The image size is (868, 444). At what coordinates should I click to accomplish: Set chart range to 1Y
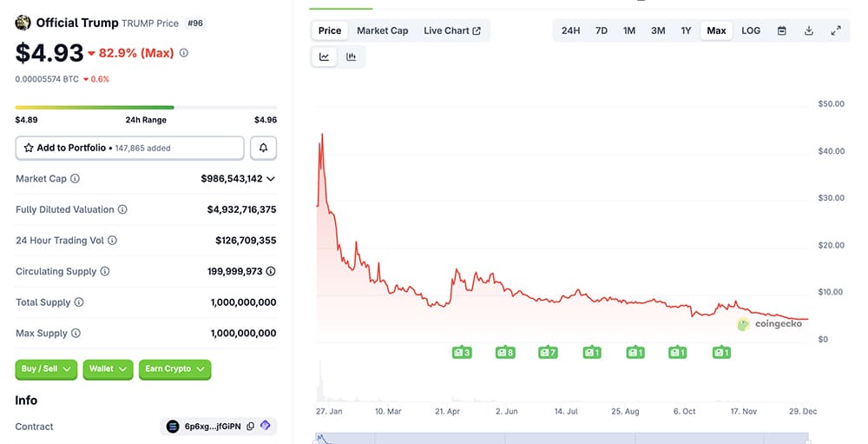[686, 30]
